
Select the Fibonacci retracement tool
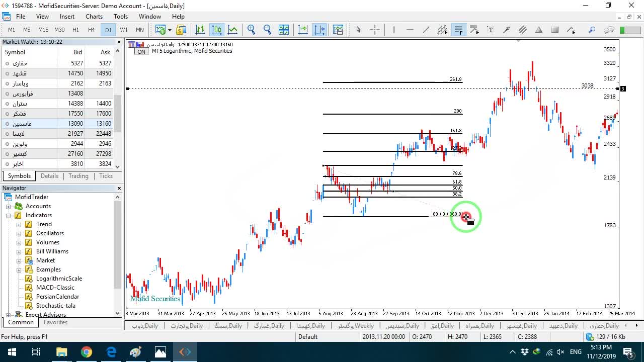(458, 30)
